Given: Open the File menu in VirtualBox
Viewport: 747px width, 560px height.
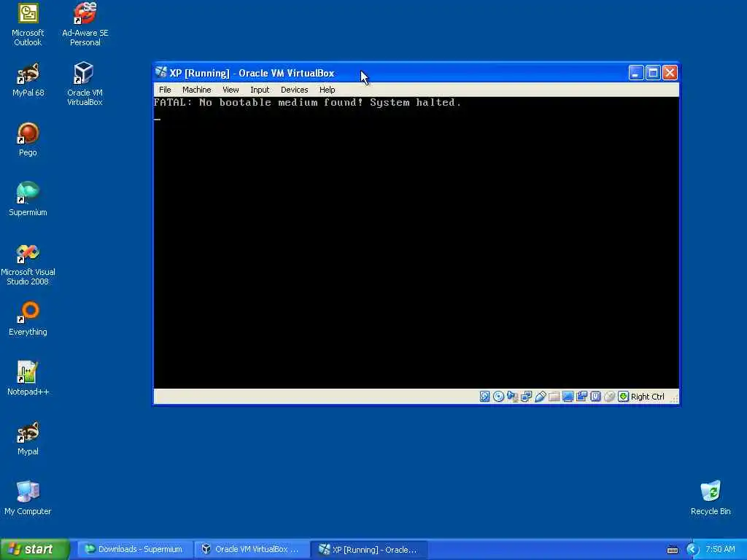Looking at the screenshot, I should pyautogui.click(x=165, y=90).
